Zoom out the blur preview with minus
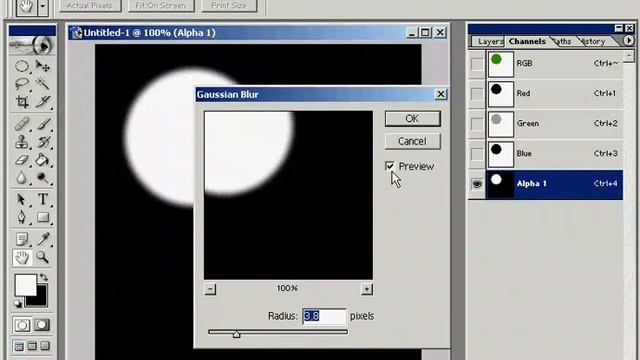Viewport: 640px width, 360px height. (x=210, y=289)
